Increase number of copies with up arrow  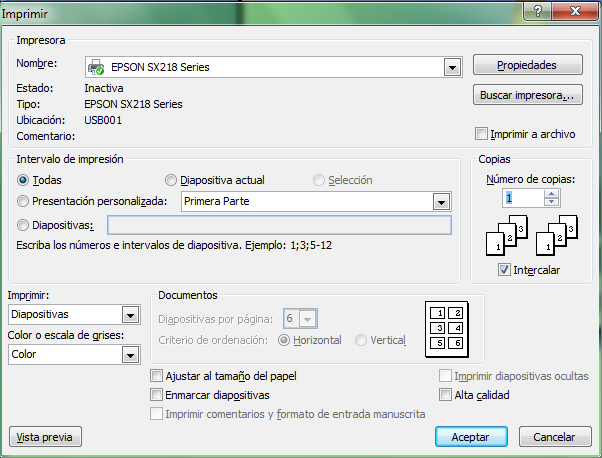(x=551, y=193)
